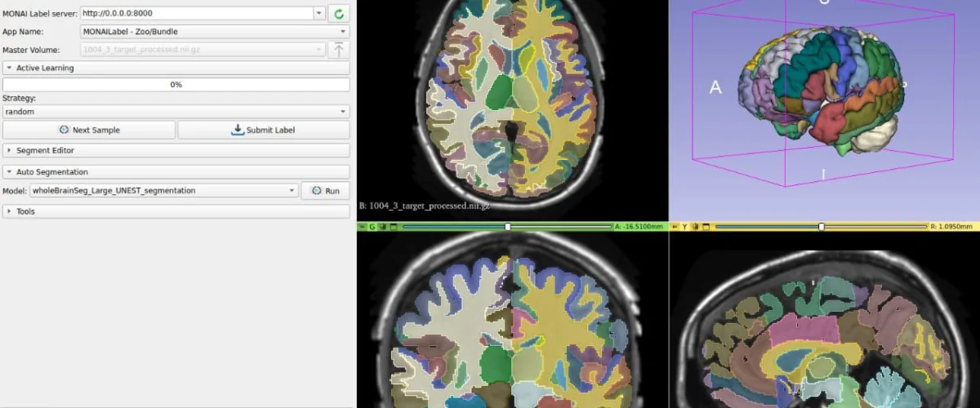Click the pin icon on yellow slice bar

point(675,227)
